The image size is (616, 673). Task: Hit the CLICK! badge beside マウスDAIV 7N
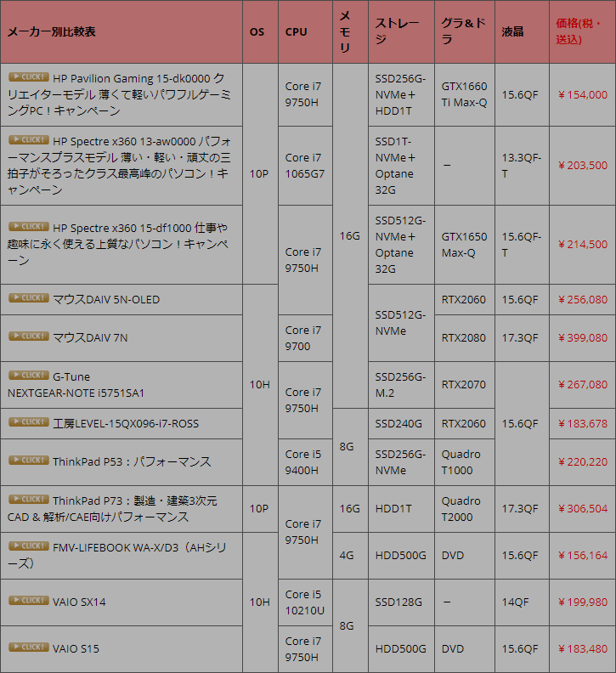(28, 336)
